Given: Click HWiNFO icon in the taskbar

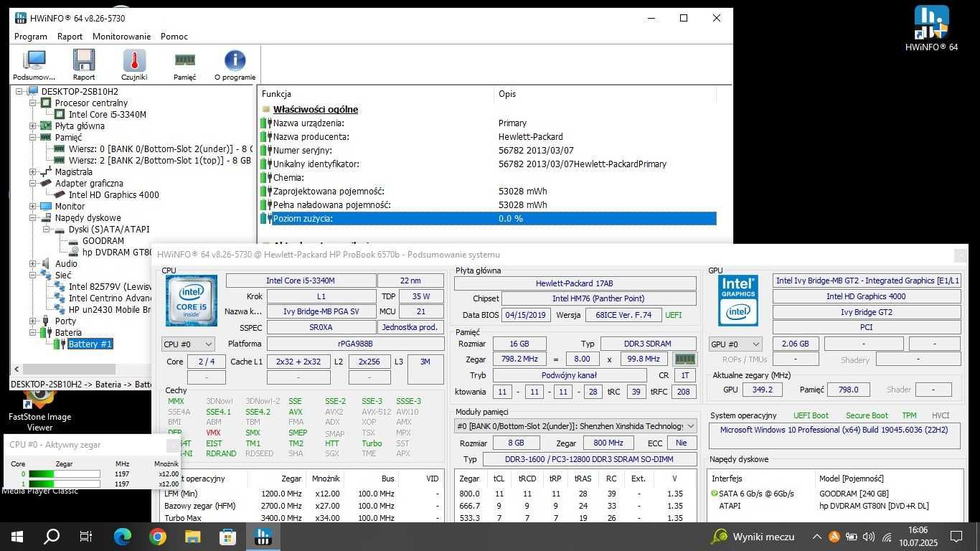Looking at the screenshot, I should coord(263,537).
